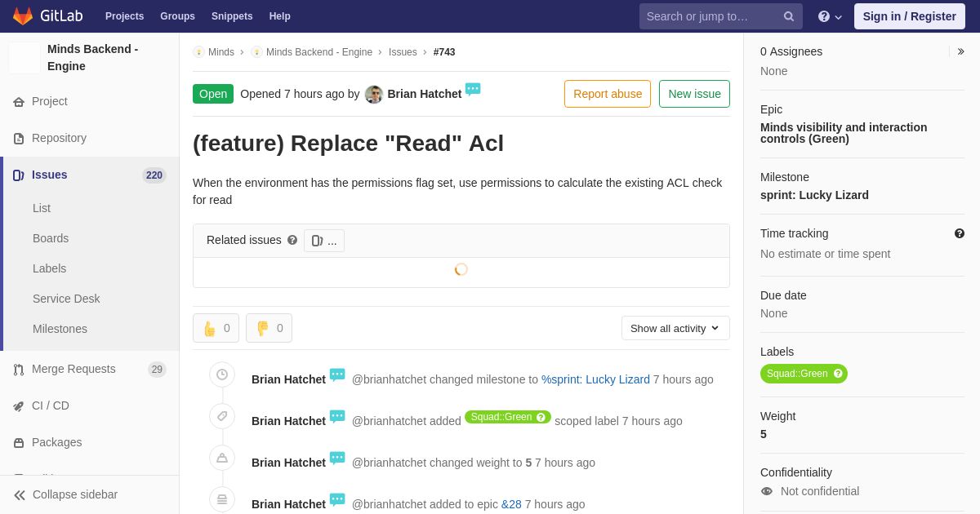Open the Help menu item in navbar
The image size is (980, 514).
click(x=280, y=16)
